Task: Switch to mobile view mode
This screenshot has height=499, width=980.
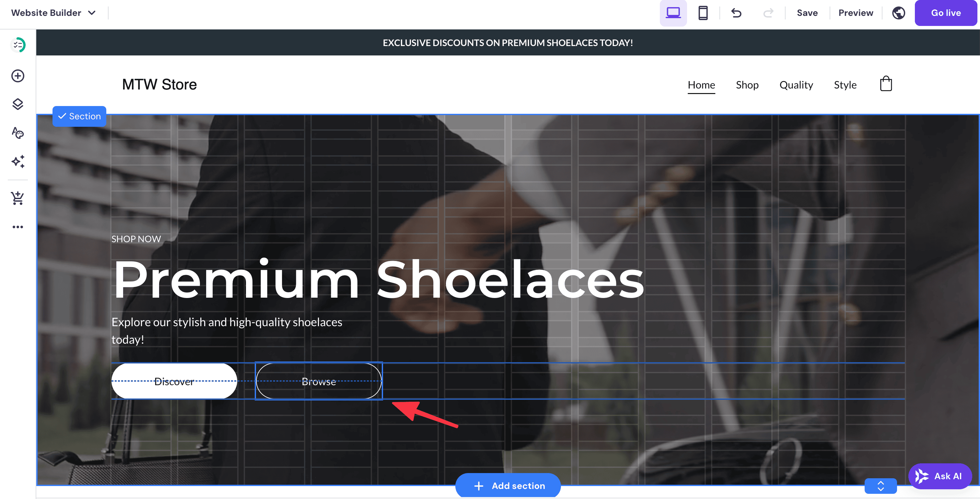Action: pyautogui.click(x=702, y=13)
